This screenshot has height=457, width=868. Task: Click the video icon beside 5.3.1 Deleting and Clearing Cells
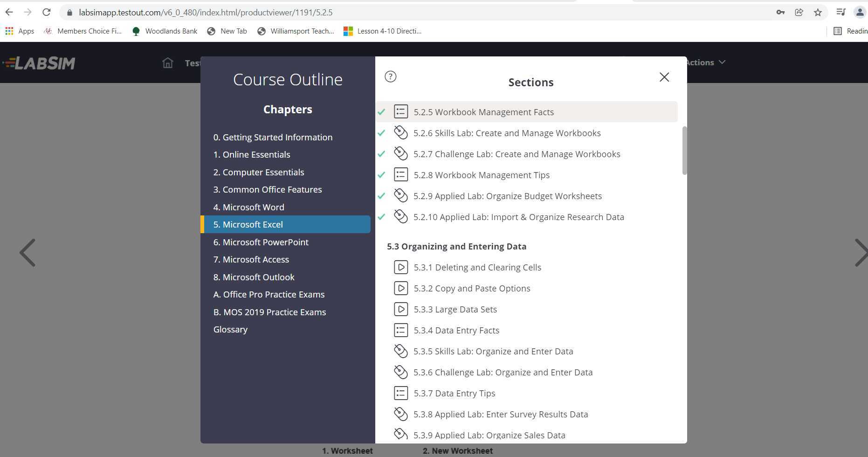pyautogui.click(x=401, y=267)
